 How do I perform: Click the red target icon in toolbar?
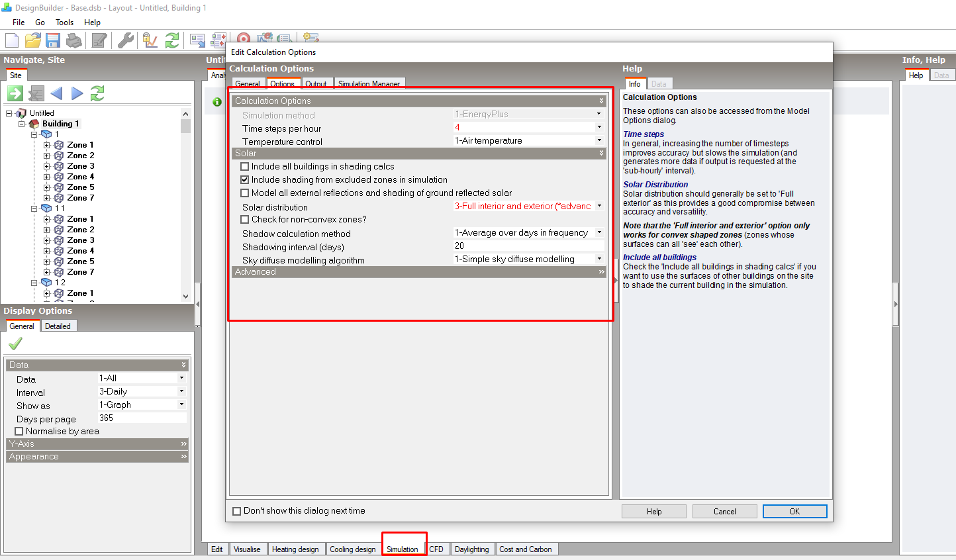244,39
